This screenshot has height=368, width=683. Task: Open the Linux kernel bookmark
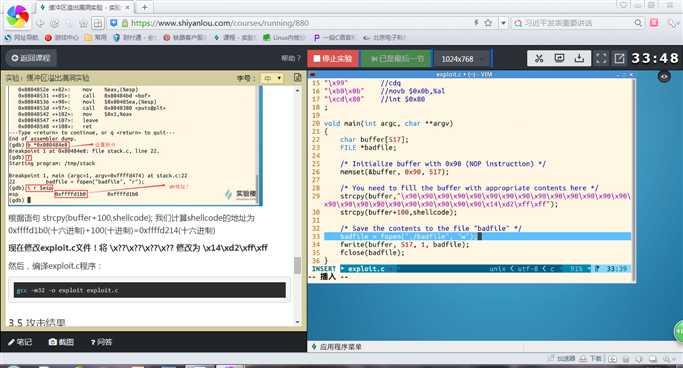click(283, 37)
